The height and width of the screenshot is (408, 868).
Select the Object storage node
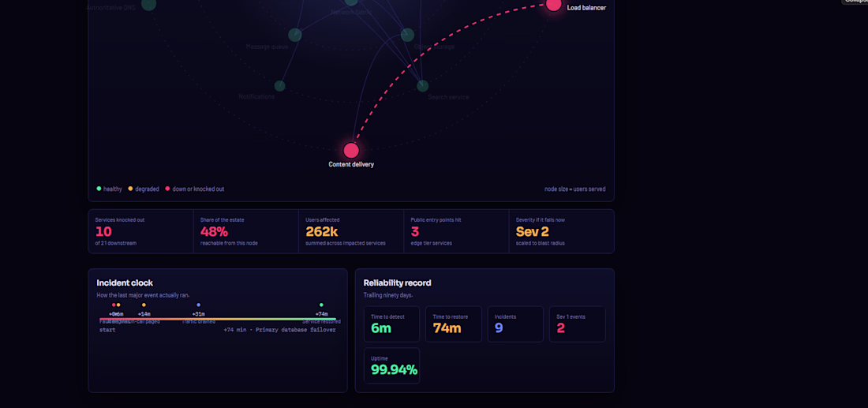(x=407, y=35)
